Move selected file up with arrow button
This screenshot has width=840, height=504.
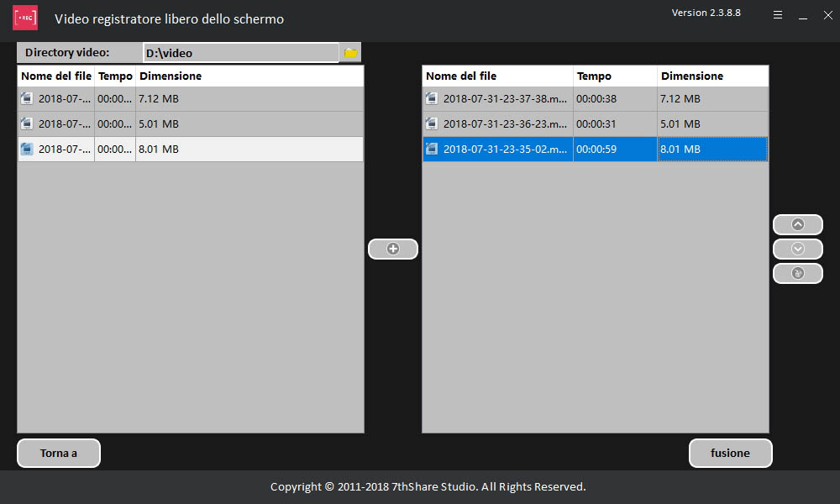798,224
